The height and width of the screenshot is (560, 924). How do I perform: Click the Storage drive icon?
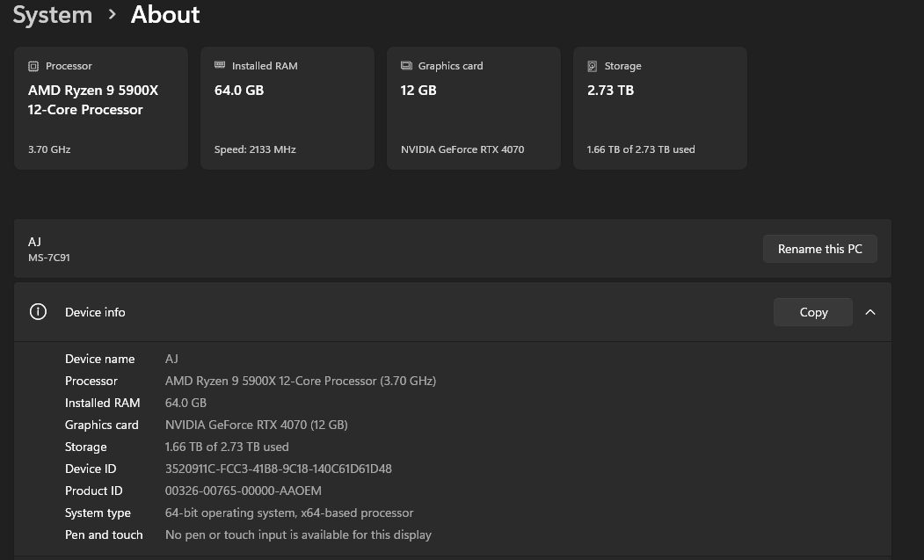[593, 66]
